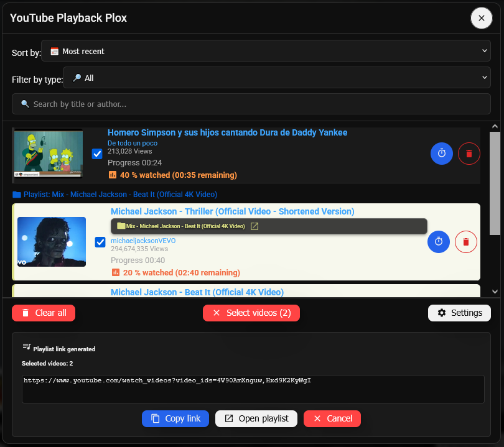Click Clear all button
This screenshot has width=504, height=447.
tap(44, 313)
